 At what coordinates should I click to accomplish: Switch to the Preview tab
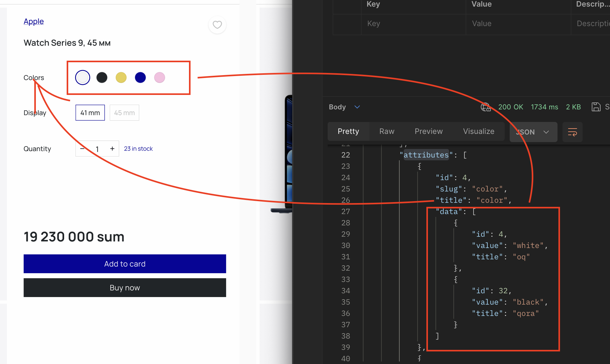point(429,131)
